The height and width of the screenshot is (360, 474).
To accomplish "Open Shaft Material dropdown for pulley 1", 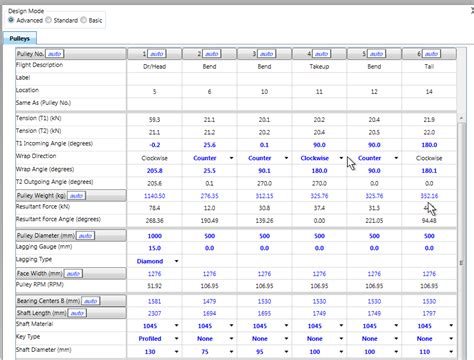I will pyautogui.click(x=177, y=325).
